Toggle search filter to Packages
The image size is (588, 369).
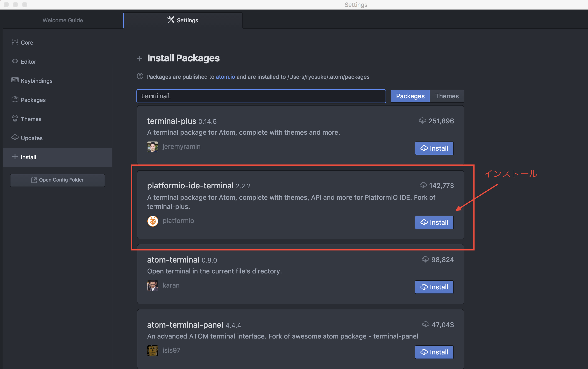click(x=410, y=96)
